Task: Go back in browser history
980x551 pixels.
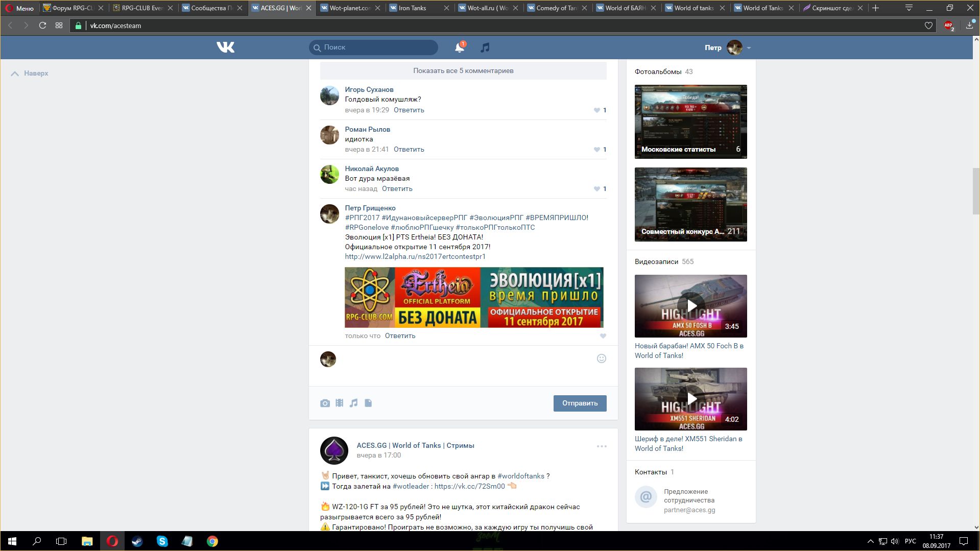Action: tap(10, 26)
